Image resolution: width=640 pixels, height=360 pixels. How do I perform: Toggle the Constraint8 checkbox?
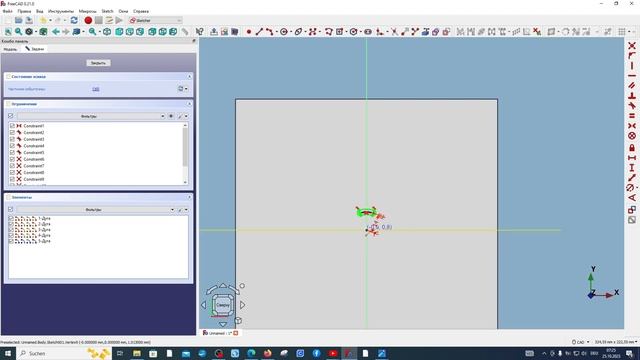coord(12,172)
